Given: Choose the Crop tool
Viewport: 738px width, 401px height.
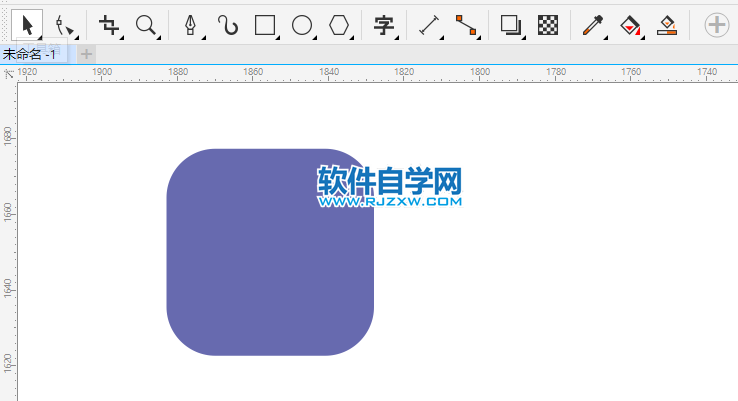Looking at the screenshot, I should click(x=108, y=25).
